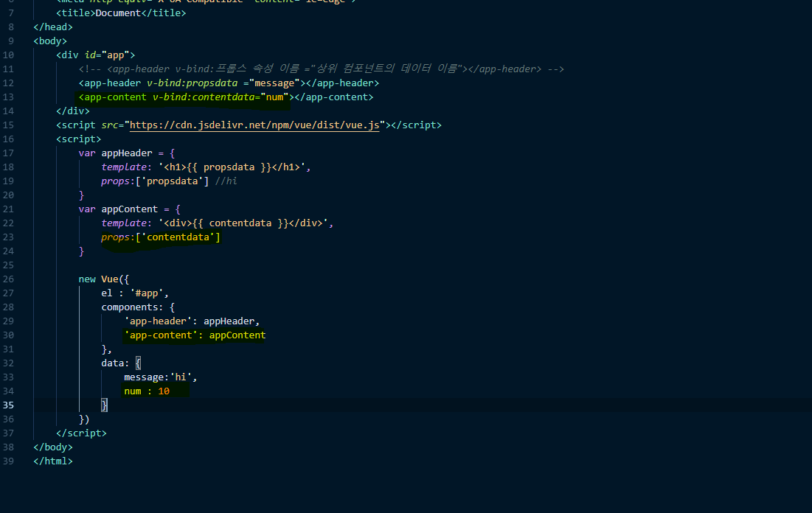The height and width of the screenshot is (513, 812).
Task: Open the vue.js CDN link in script src
Action: [254, 125]
